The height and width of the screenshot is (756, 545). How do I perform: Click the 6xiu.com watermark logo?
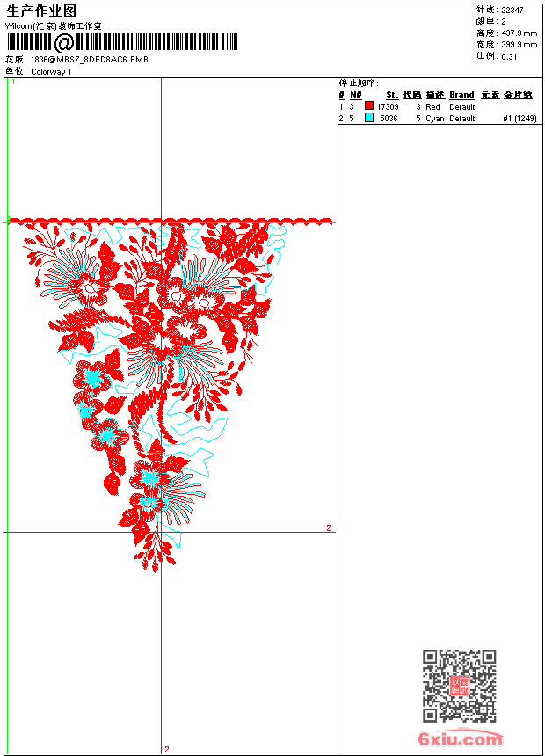click(460, 738)
